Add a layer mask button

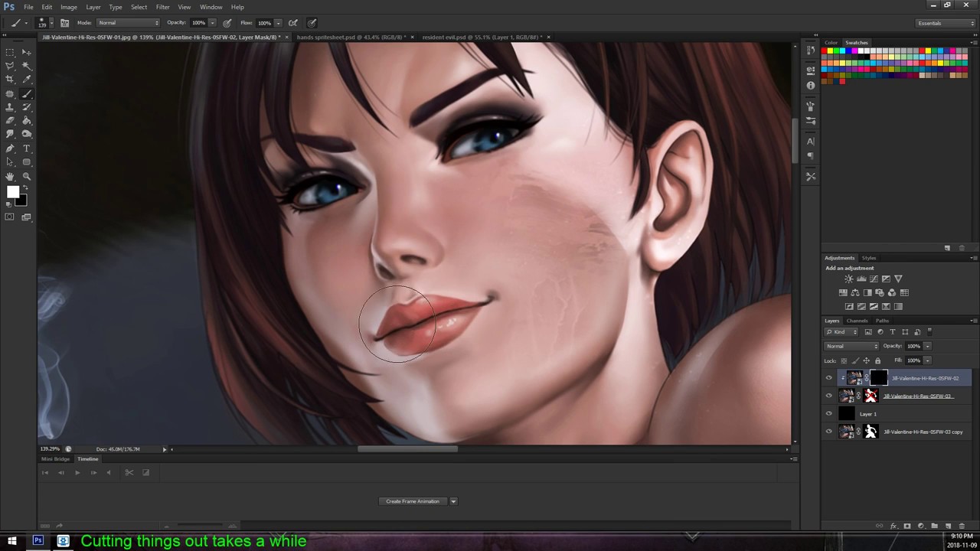907,526
